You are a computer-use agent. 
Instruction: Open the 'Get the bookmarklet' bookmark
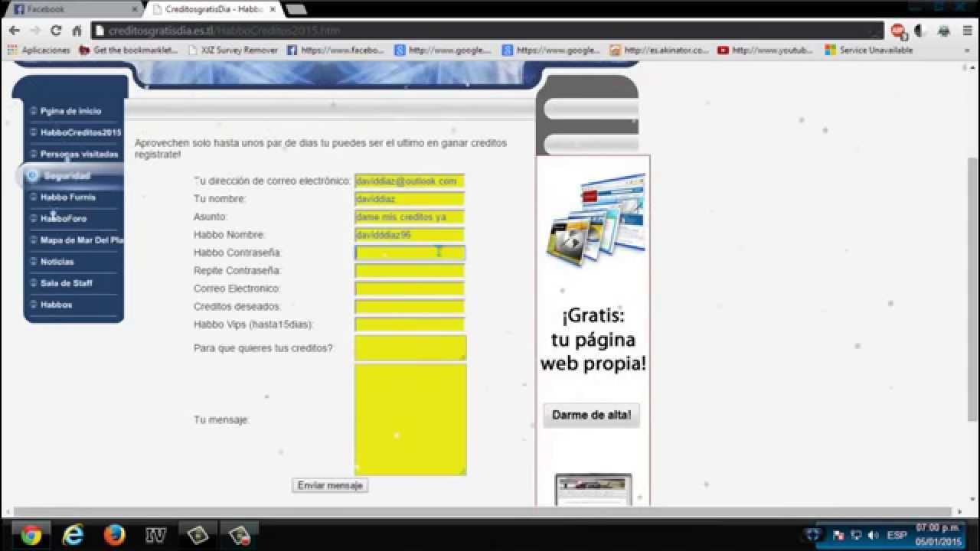(x=129, y=51)
